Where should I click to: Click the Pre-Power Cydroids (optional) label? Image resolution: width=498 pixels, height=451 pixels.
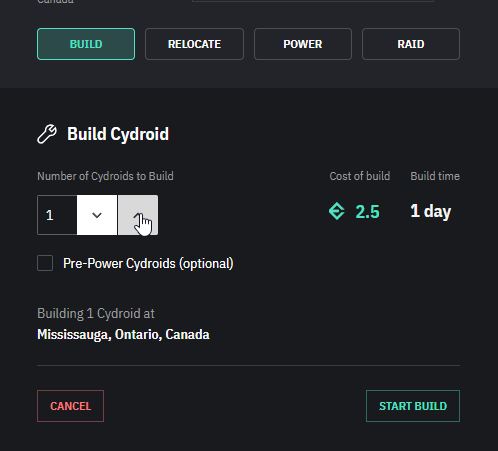pos(148,264)
